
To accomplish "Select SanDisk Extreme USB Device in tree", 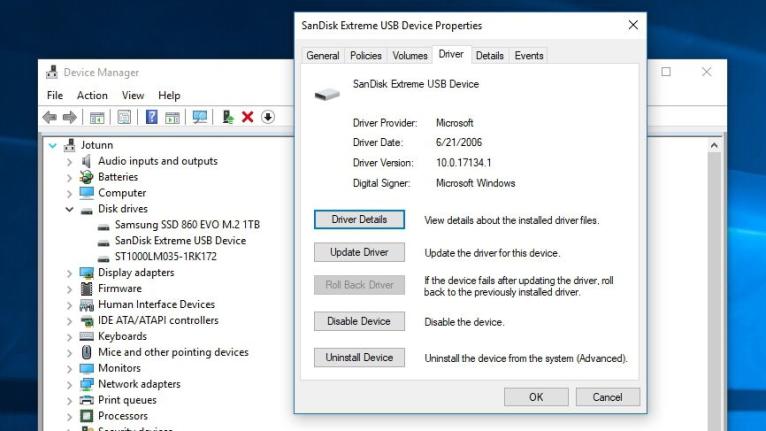I will coord(180,240).
